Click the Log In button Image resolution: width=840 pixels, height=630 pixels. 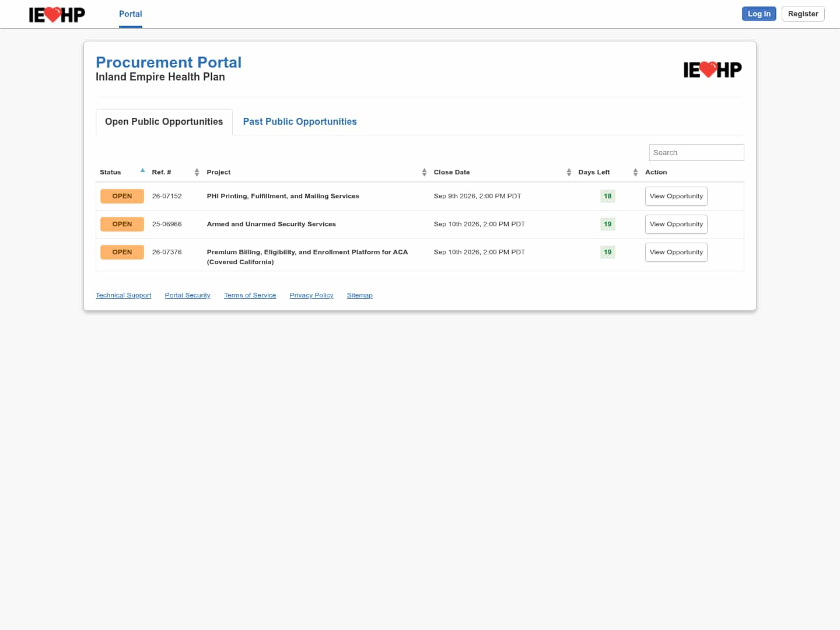click(759, 14)
